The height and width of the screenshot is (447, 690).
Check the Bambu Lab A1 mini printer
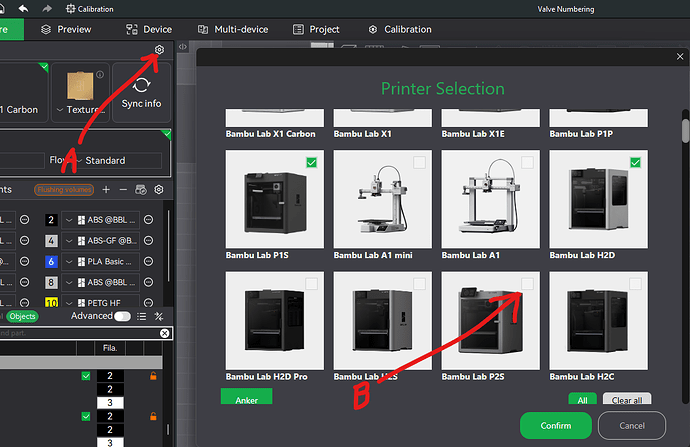419,163
